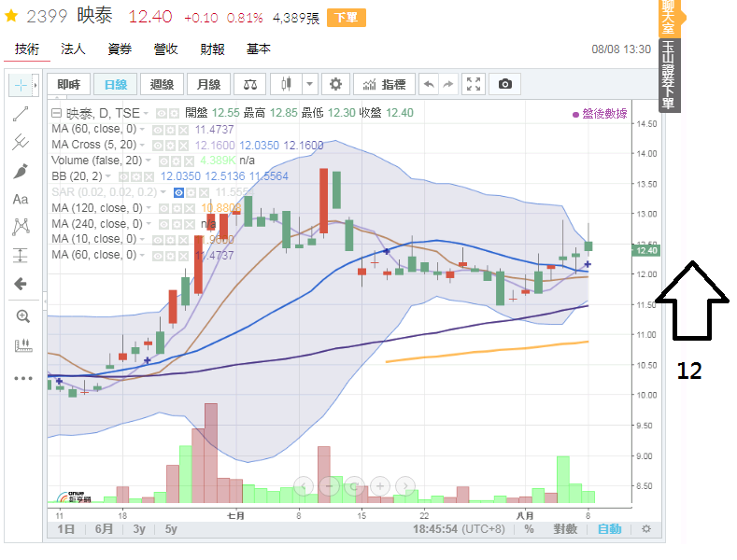The width and height of the screenshot is (737, 560).
Task: Select the XABCD pattern tool
Action: [21, 227]
